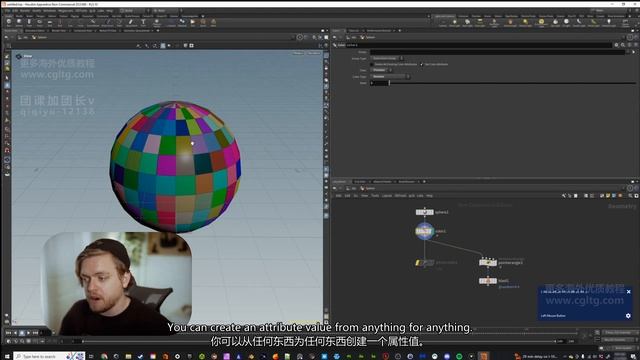640x360 pixels.
Task: Open Tools menu in network editor
Action: [x=375, y=196]
